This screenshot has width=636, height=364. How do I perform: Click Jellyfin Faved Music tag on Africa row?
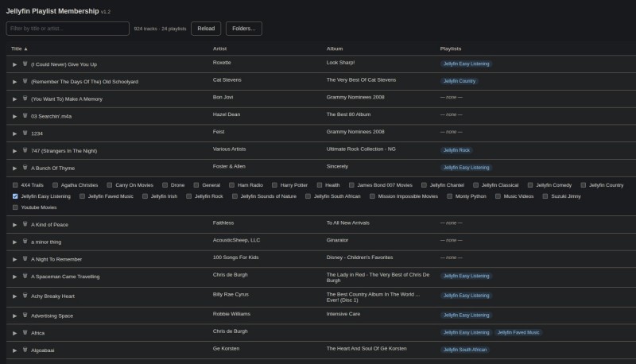[518, 332]
